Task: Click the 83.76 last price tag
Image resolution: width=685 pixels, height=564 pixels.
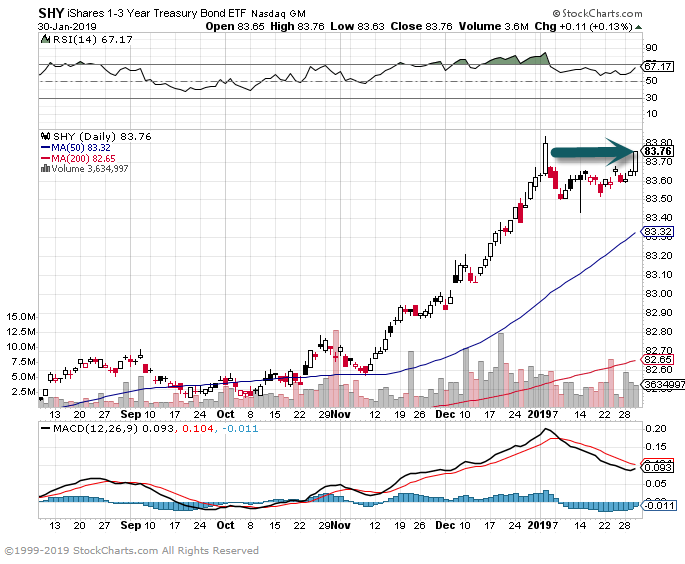Action: 658,151
